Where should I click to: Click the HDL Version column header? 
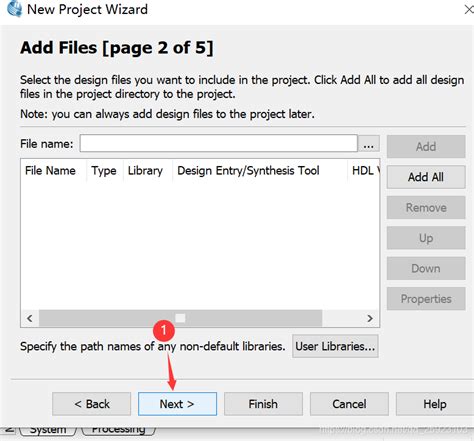click(364, 171)
